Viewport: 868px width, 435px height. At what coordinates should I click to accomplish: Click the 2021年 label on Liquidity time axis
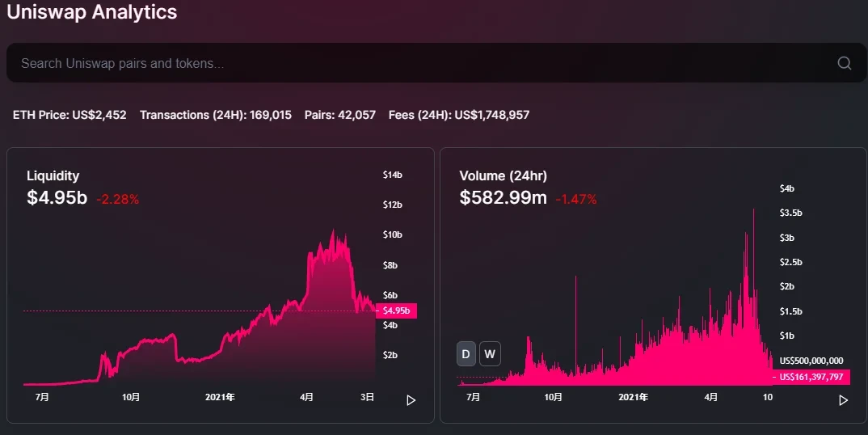point(220,397)
